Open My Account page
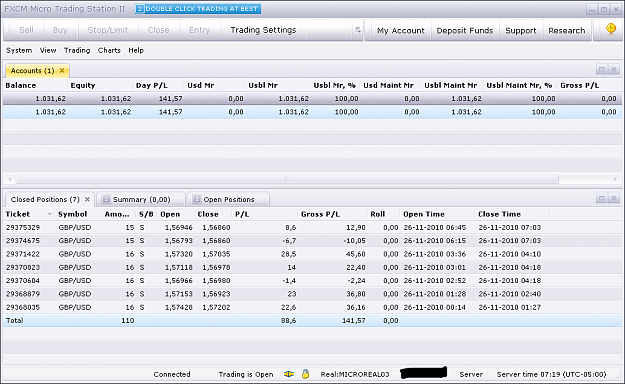The image size is (625, 384). click(401, 31)
